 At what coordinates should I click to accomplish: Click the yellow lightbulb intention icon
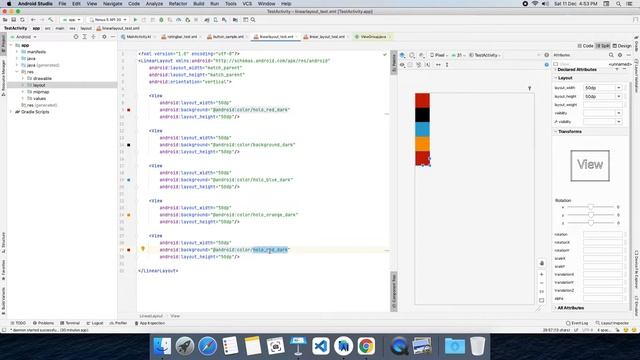click(x=143, y=249)
